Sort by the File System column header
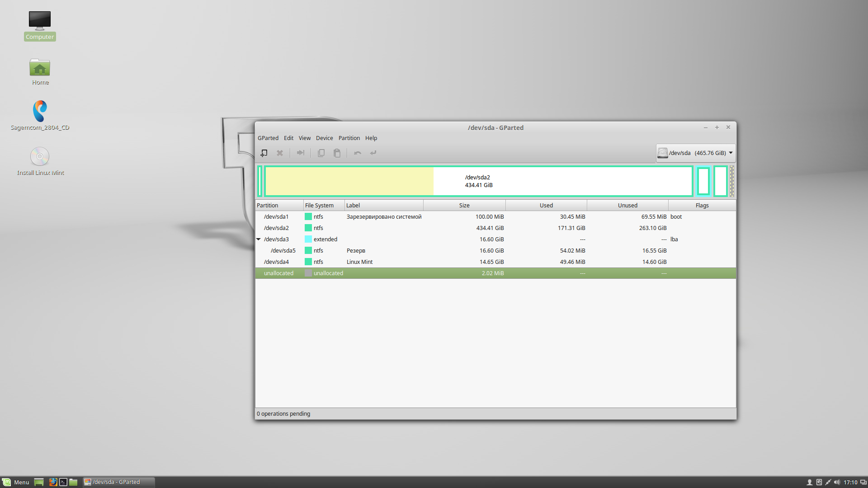 tap(319, 206)
